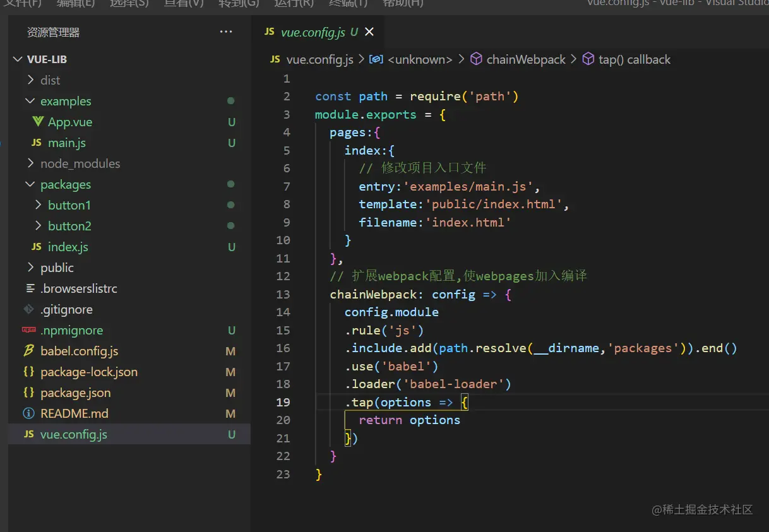Click the require('path') call on line 2
This screenshot has height=532, width=769.
[x=464, y=96]
